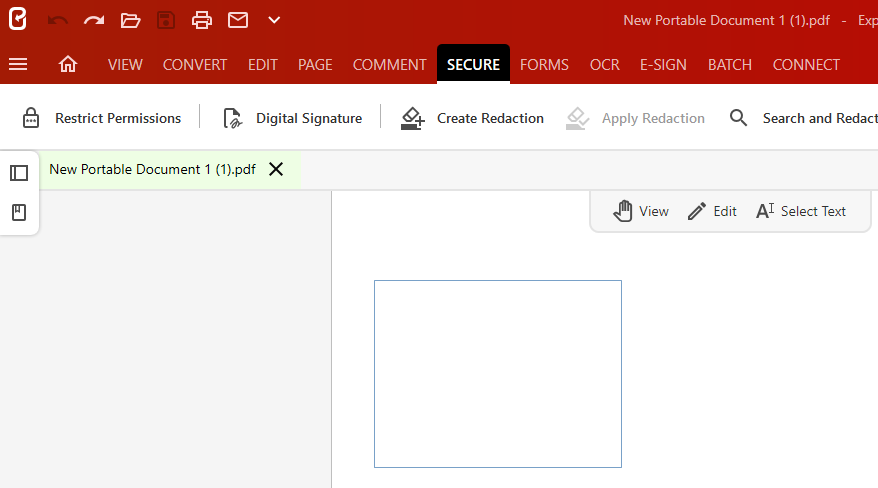Click the Apply Redaction icon
Screen dimensions: 878x488
[577, 118]
